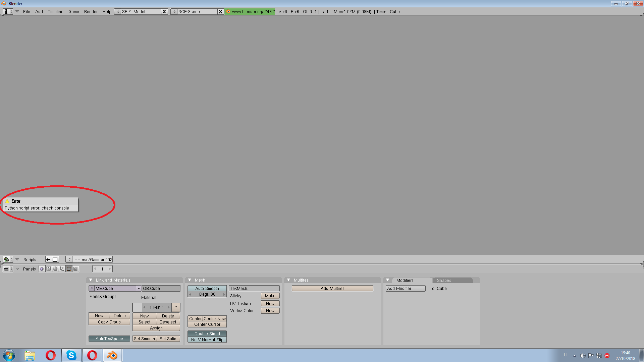Open the Add menu
This screenshot has height=362, width=644.
39,11
